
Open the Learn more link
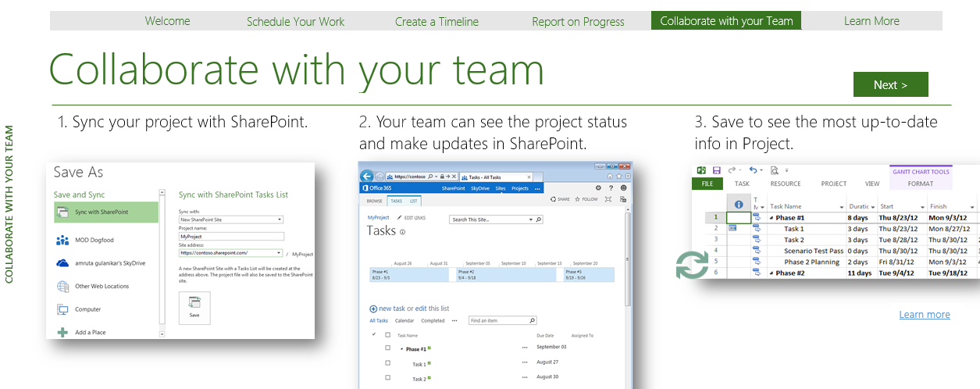[x=925, y=314]
